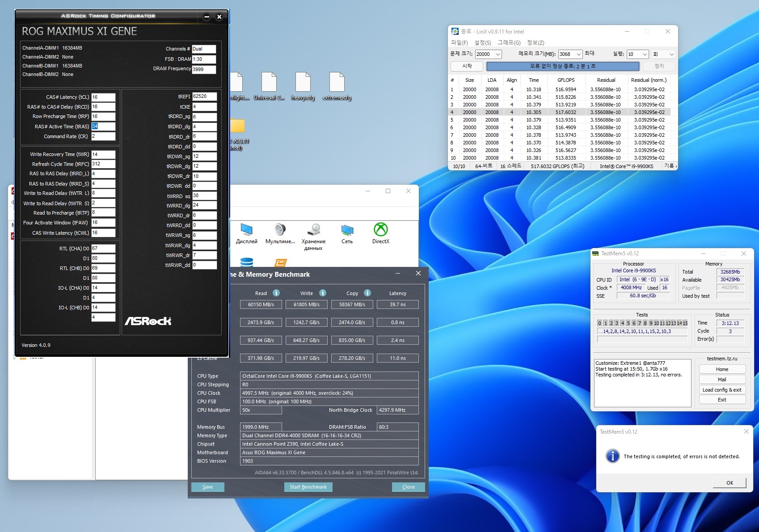Click the tREFI value field
759x532 pixels.
tap(204, 97)
